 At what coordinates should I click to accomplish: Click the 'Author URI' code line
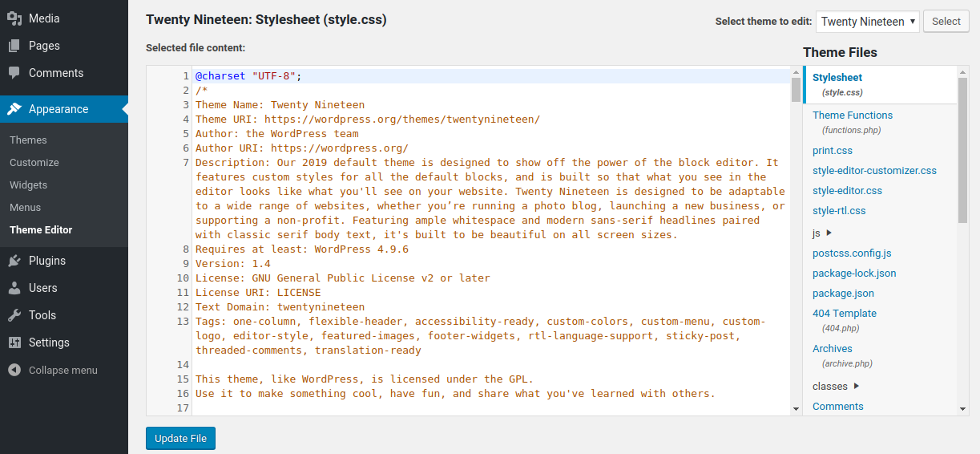point(302,148)
